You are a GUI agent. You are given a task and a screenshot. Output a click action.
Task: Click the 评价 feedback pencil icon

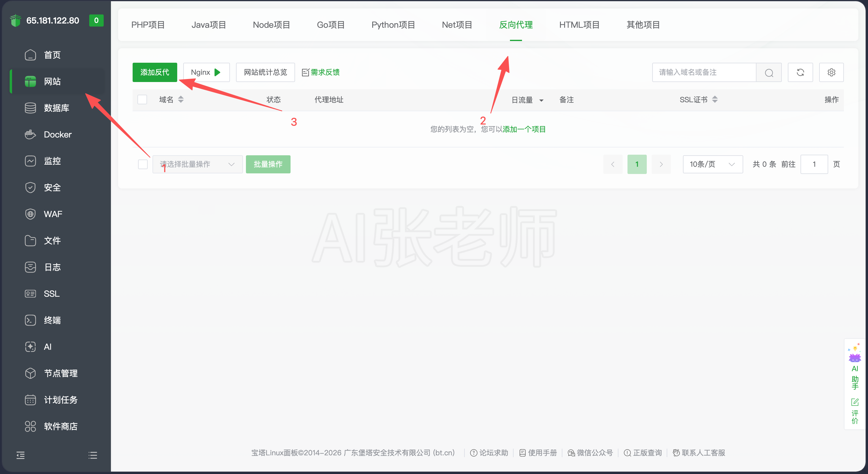click(x=855, y=402)
